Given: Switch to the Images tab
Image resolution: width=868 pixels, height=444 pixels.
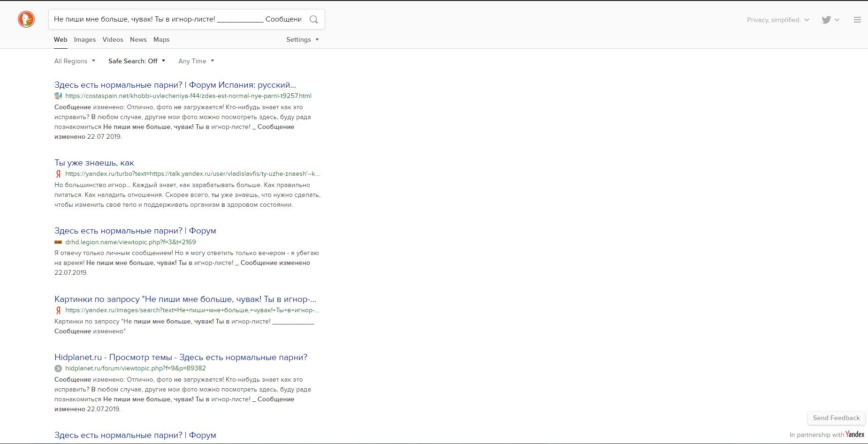Looking at the screenshot, I should coord(84,39).
